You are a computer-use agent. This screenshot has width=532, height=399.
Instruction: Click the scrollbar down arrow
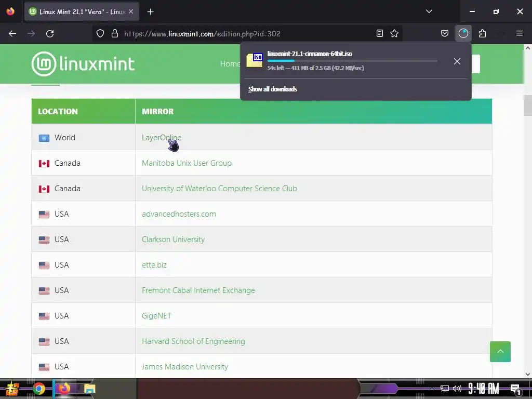528,374
